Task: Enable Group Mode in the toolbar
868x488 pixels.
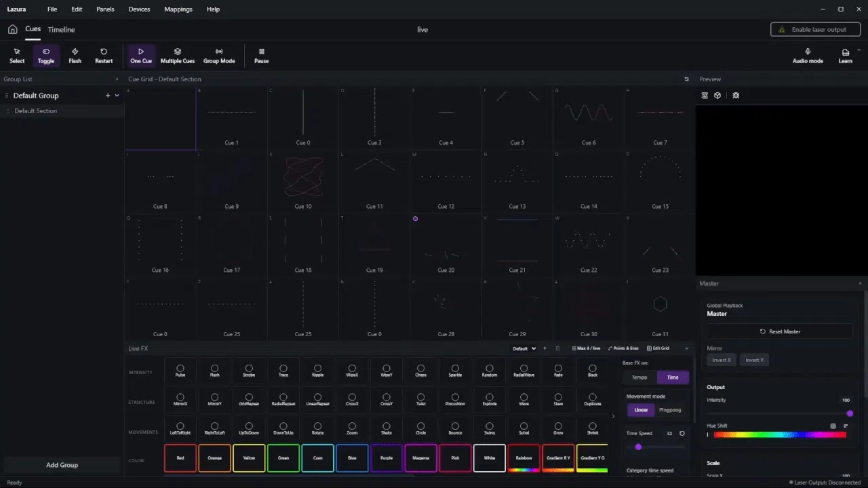Action: pos(219,56)
